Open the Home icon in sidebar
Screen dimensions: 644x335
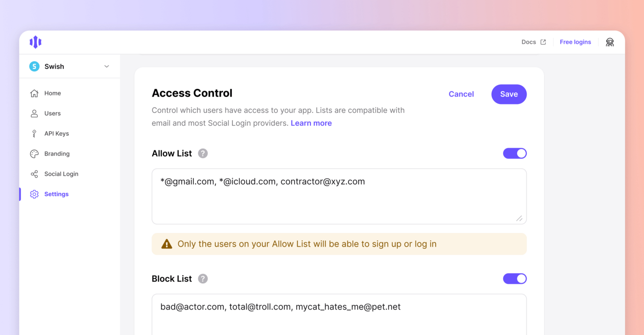click(34, 93)
